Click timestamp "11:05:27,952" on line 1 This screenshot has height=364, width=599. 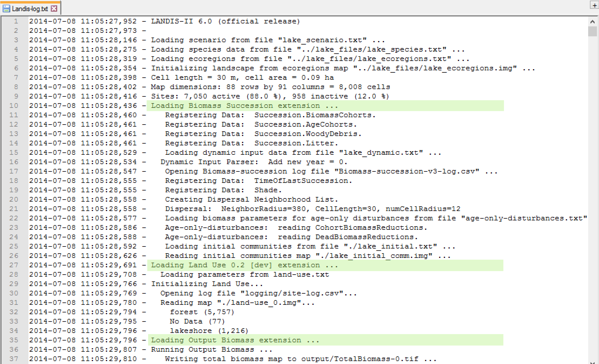tap(109, 21)
